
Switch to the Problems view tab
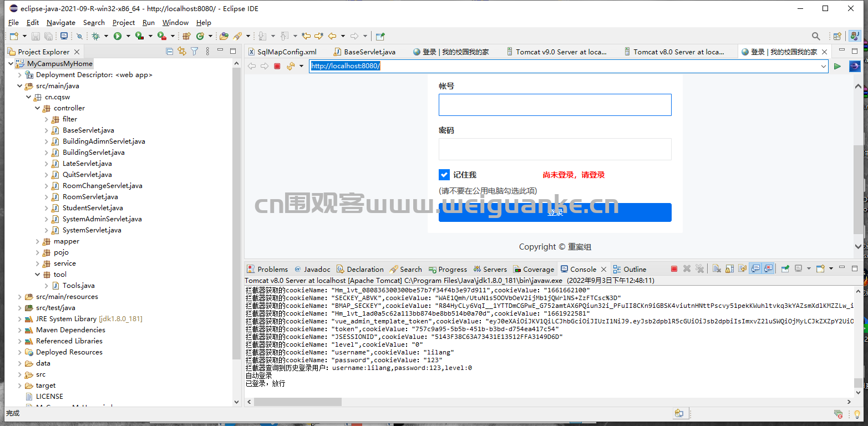tap(267, 269)
